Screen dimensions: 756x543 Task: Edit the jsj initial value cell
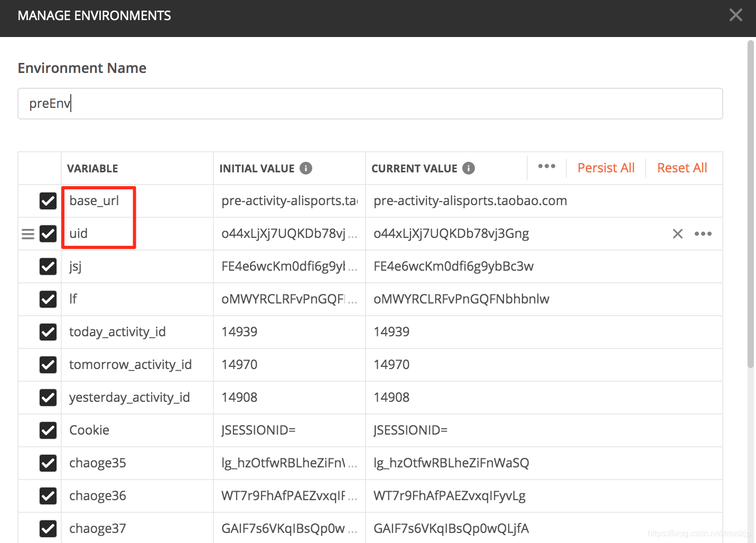[x=290, y=266]
